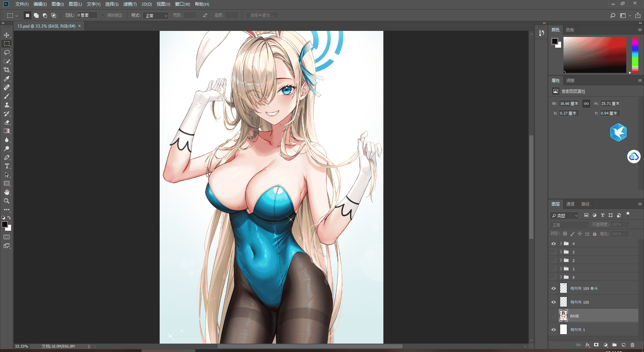Click the search icon in options bar
This screenshot has height=352, width=644.
click(x=612, y=15)
